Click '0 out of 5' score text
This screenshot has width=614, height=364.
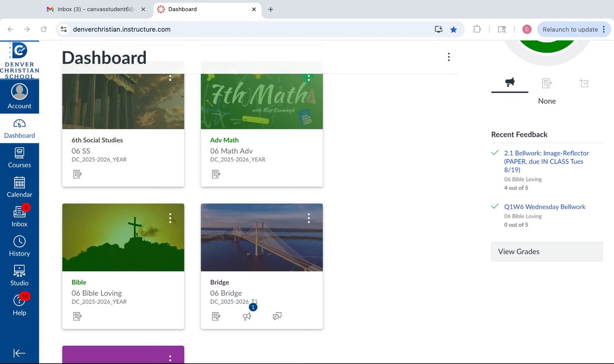click(516, 225)
